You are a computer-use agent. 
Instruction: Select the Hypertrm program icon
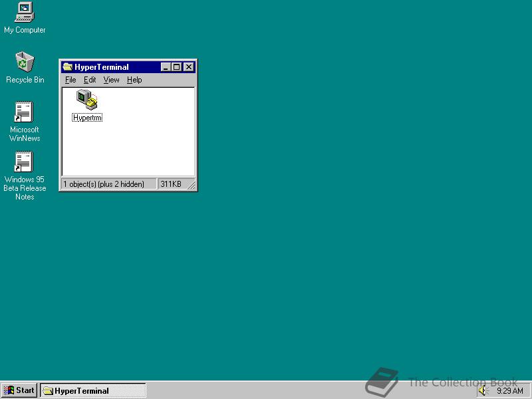[87, 99]
